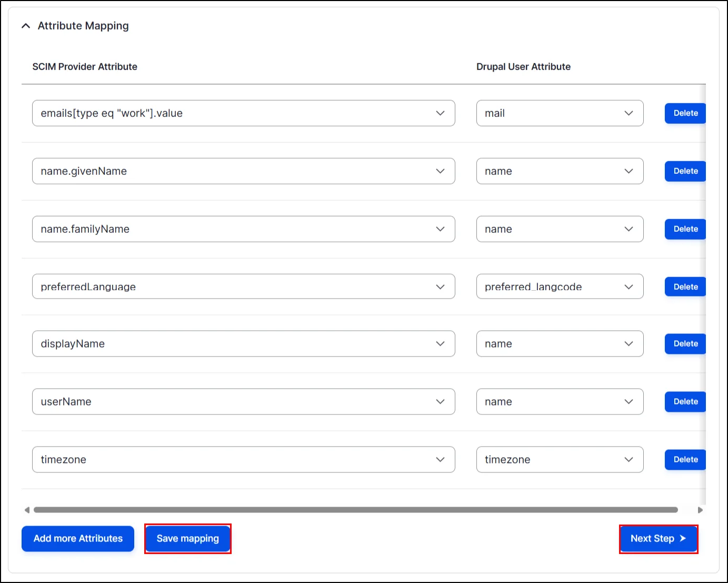728x583 pixels.
Task: Open the timezone SCIM provider attribute dropdown
Action: point(243,460)
